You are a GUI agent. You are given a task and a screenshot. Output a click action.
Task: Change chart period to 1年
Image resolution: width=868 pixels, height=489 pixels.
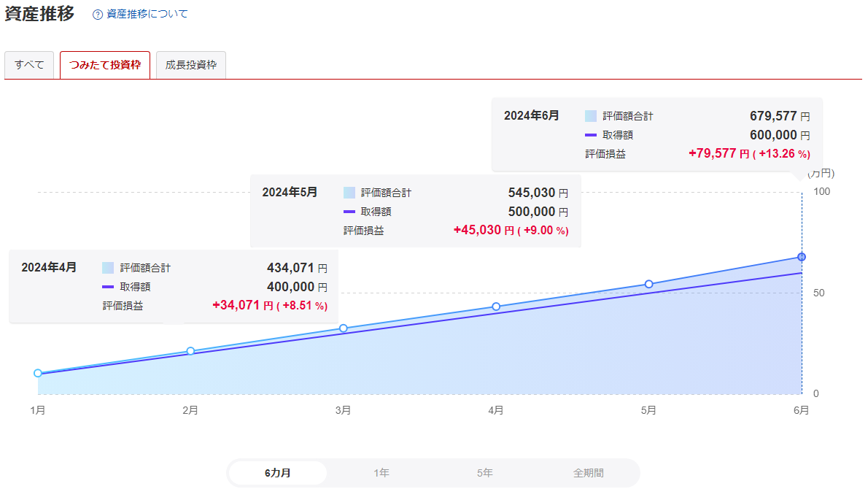click(381, 473)
